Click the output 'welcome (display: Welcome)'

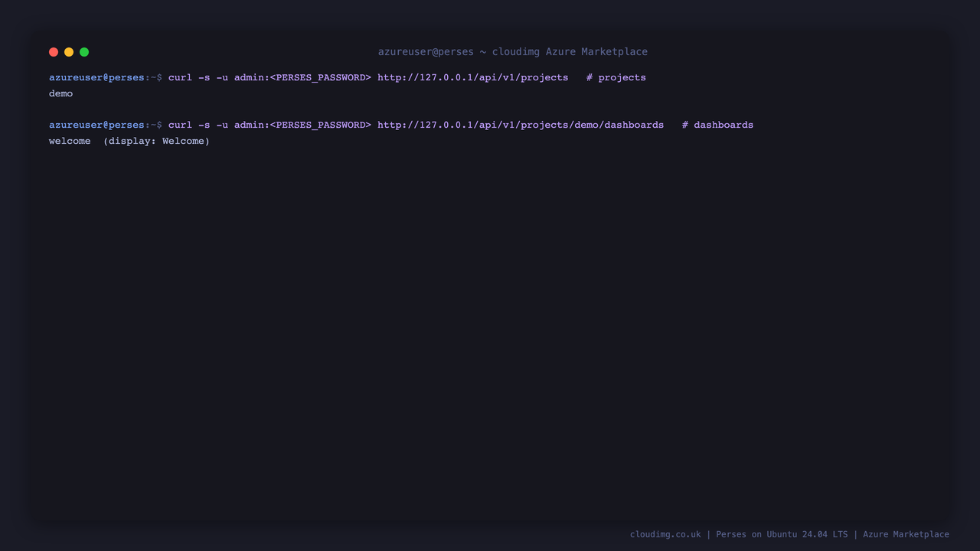(x=129, y=141)
